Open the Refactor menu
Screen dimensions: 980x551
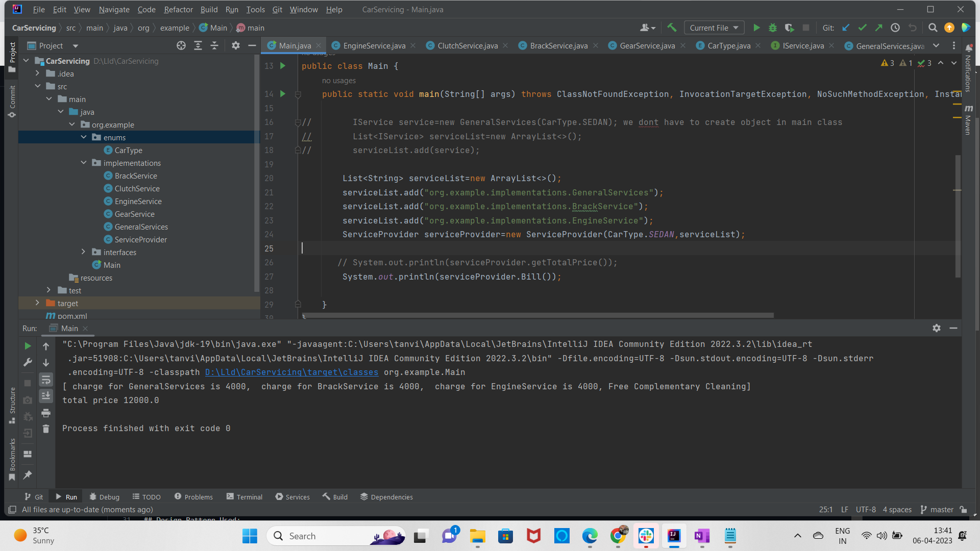[x=178, y=10]
